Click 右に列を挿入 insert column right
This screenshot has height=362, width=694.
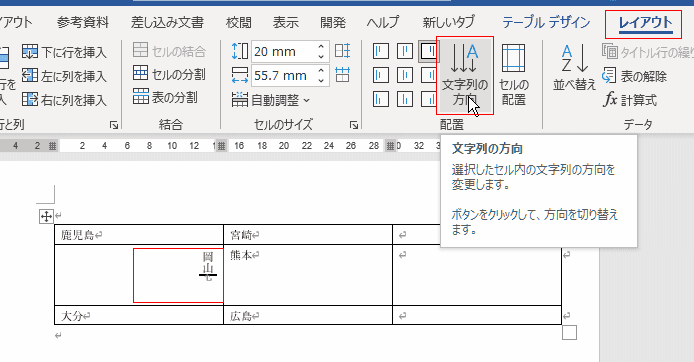click(64, 100)
